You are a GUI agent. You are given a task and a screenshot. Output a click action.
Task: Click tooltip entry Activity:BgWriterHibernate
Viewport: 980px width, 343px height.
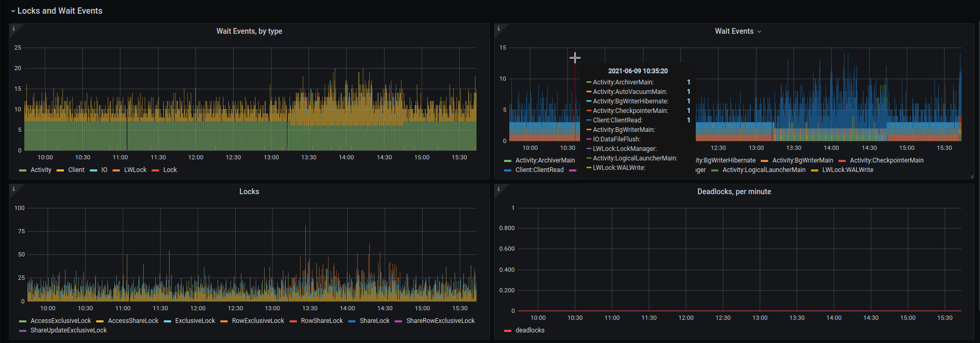coord(631,101)
